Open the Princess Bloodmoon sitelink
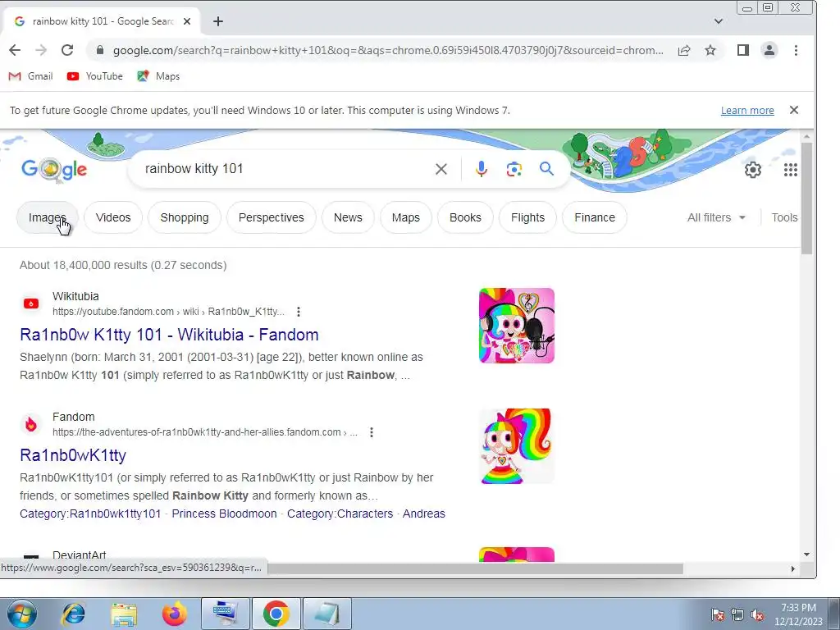The width and height of the screenshot is (840, 630). pos(225,514)
